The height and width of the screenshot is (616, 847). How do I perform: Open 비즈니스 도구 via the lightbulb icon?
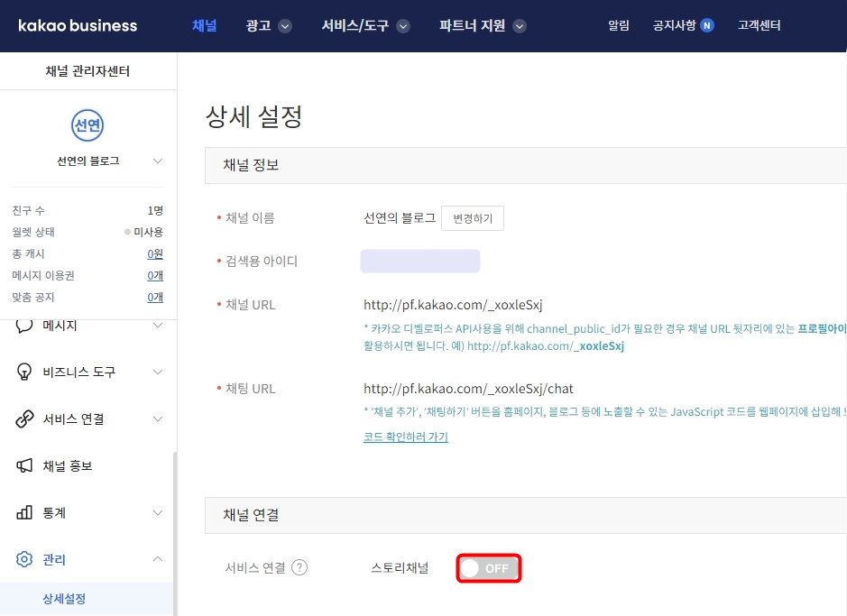tap(26, 373)
